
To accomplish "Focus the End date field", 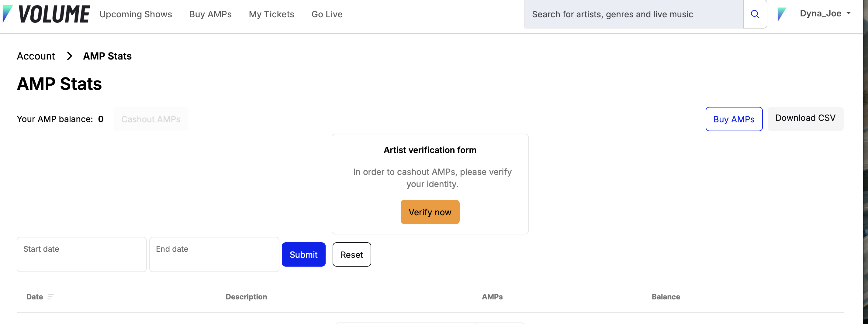I will pyautogui.click(x=214, y=254).
